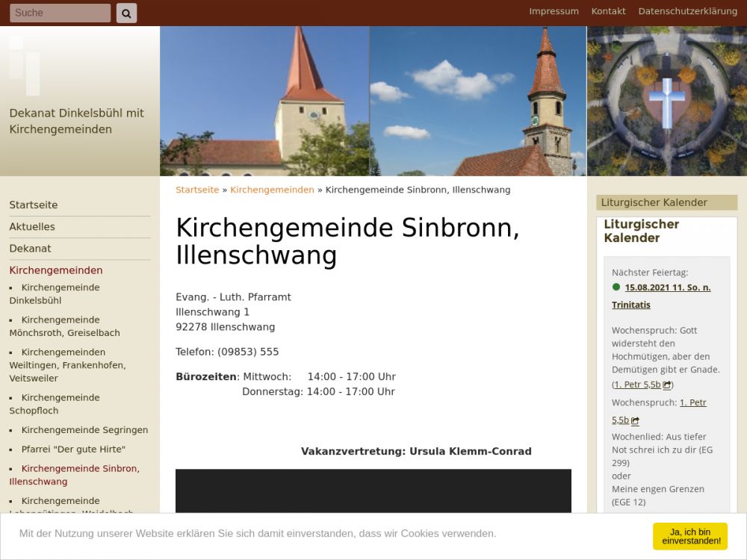The width and height of the screenshot is (747, 560).
Task: Click the cross aerial photo thumbnail
Action: [666, 101]
